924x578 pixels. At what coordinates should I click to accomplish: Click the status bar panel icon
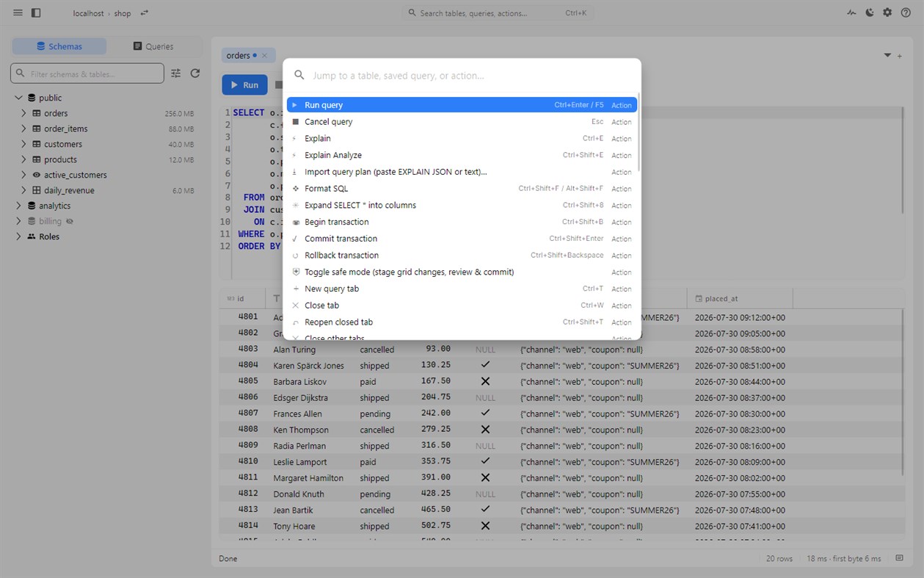[900, 559]
